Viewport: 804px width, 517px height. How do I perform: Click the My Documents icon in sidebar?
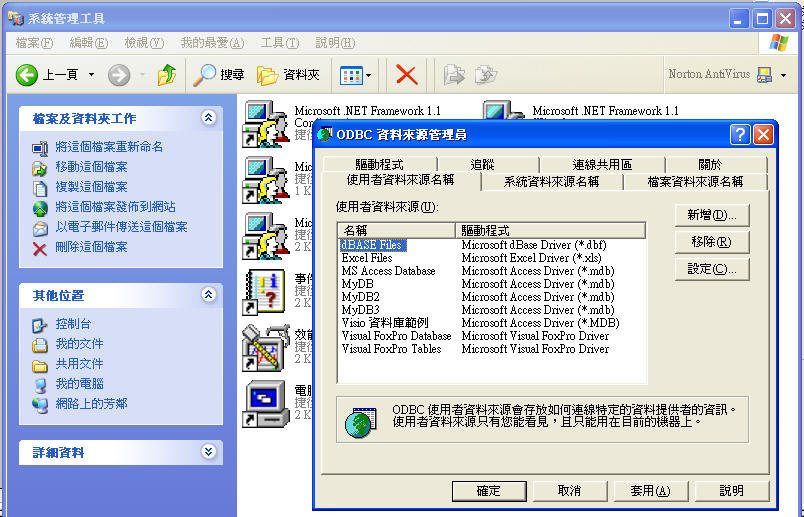click(39, 345)
